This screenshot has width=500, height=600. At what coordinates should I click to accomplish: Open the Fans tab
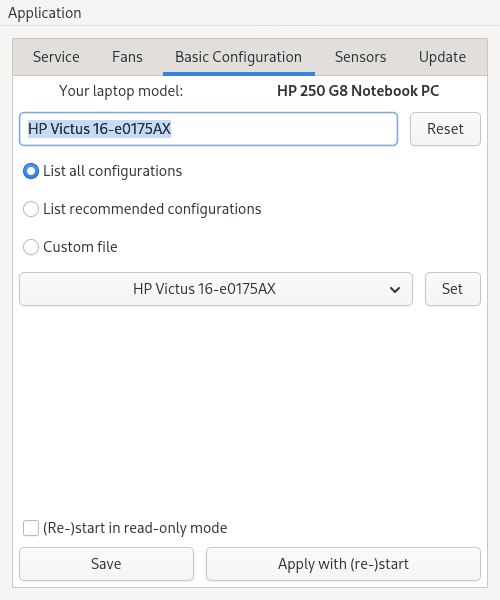click(127, 57)
